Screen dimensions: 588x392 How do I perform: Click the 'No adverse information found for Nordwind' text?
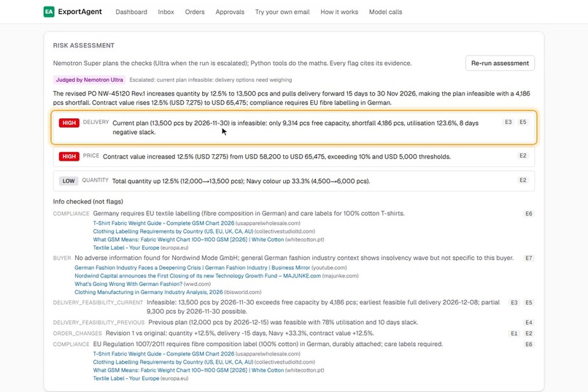(294, 258)
